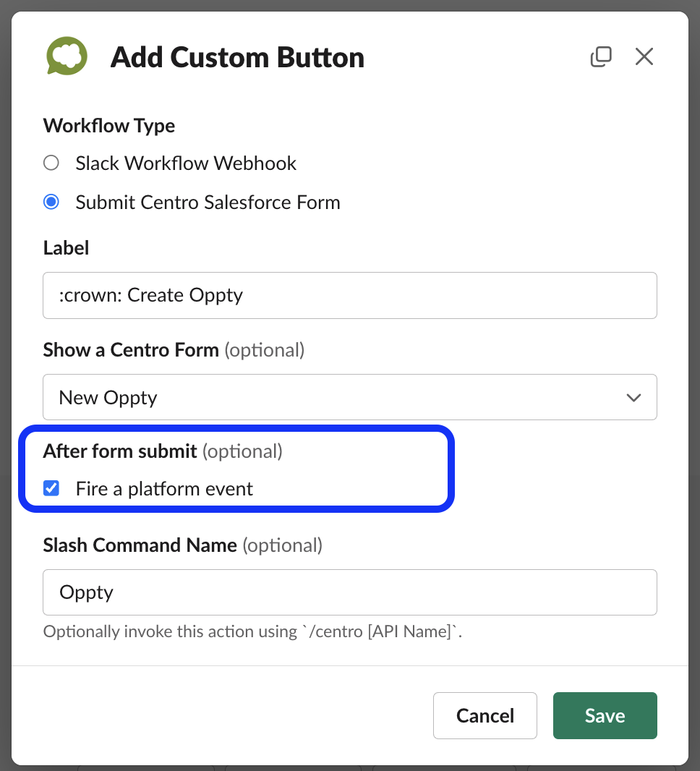Focus the Slash Command Name field
The image size is (700, 771).
click(350, 592)
